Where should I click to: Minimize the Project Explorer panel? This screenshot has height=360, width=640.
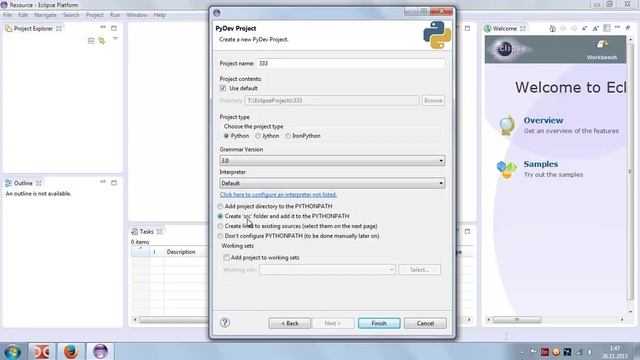click(x=103, y=28)
